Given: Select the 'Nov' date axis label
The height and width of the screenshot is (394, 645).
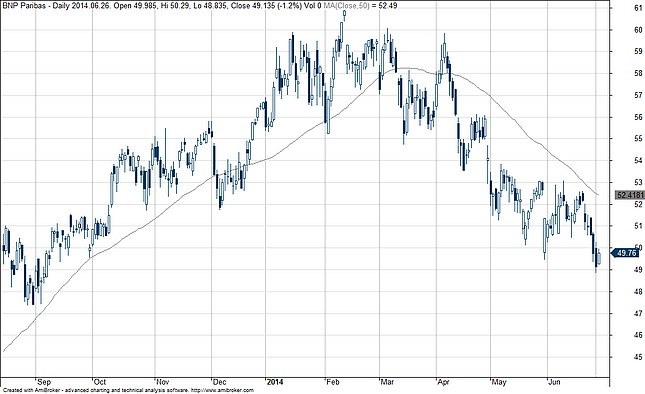Looking at the screenshot, I should click(x=163, y=382).
